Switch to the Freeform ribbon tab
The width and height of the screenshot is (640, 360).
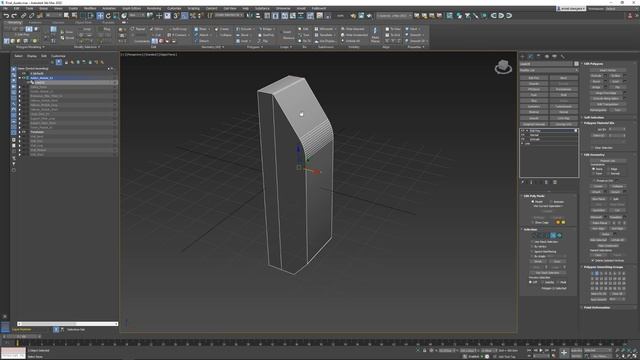click(36, 22)
